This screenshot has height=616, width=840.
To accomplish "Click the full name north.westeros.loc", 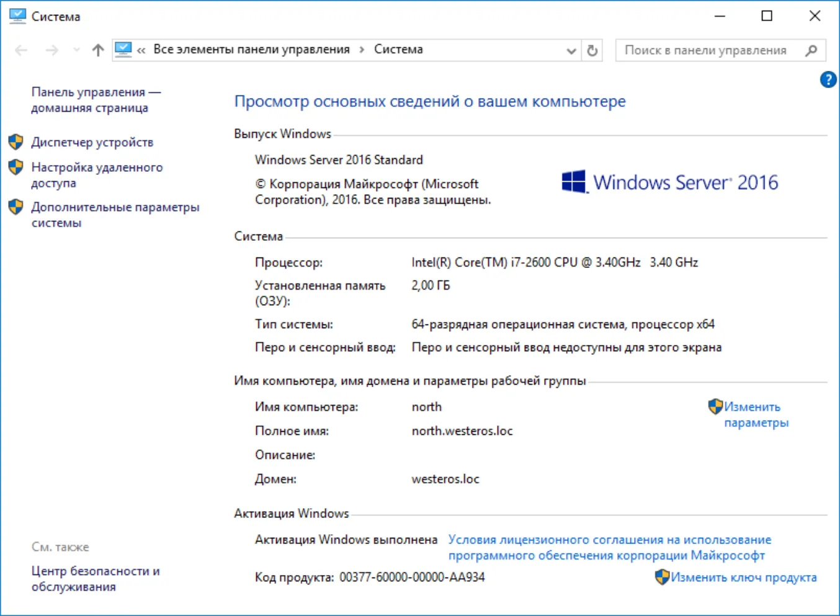I will pos(462,431).
